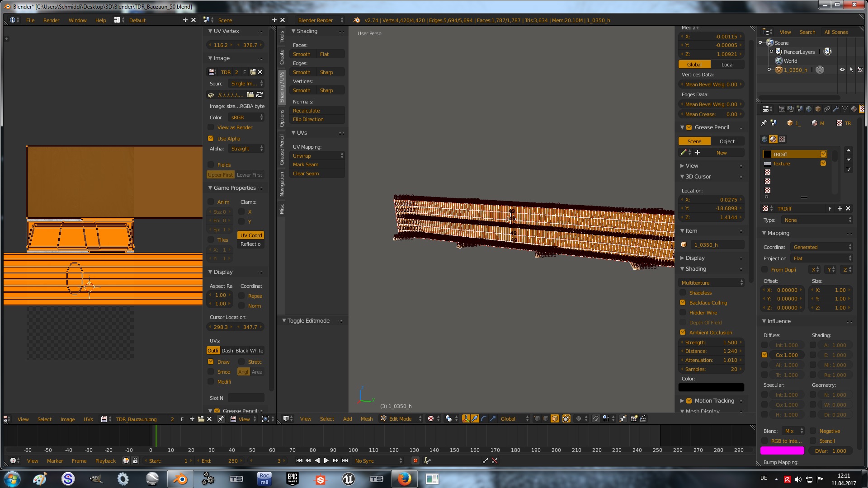The image size is (868, 488).
Task: Enable face select mode cube icon
Action: 555,418
